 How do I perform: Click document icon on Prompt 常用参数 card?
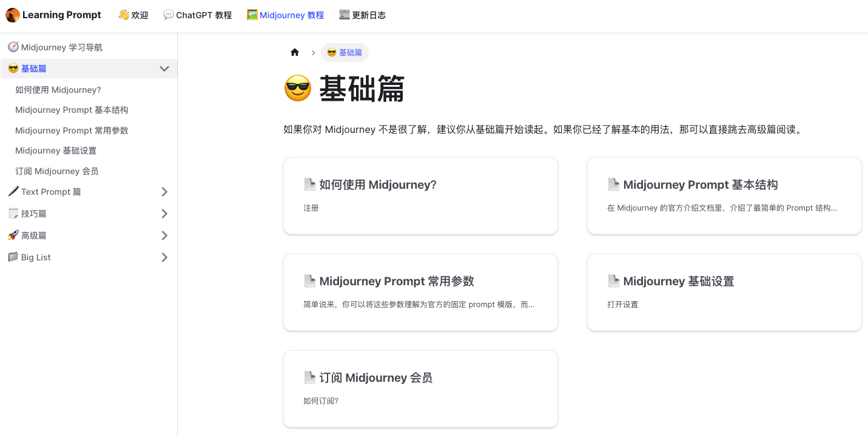point(310,281)
